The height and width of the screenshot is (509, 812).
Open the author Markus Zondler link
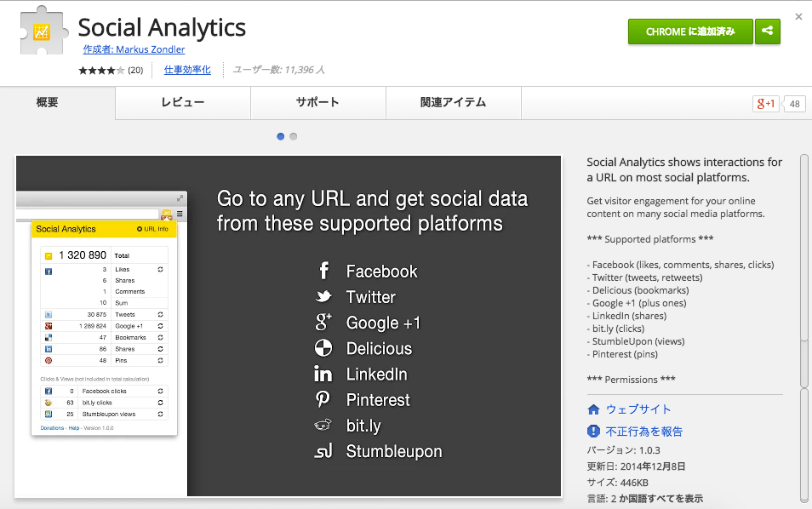(x=134, y=49)
